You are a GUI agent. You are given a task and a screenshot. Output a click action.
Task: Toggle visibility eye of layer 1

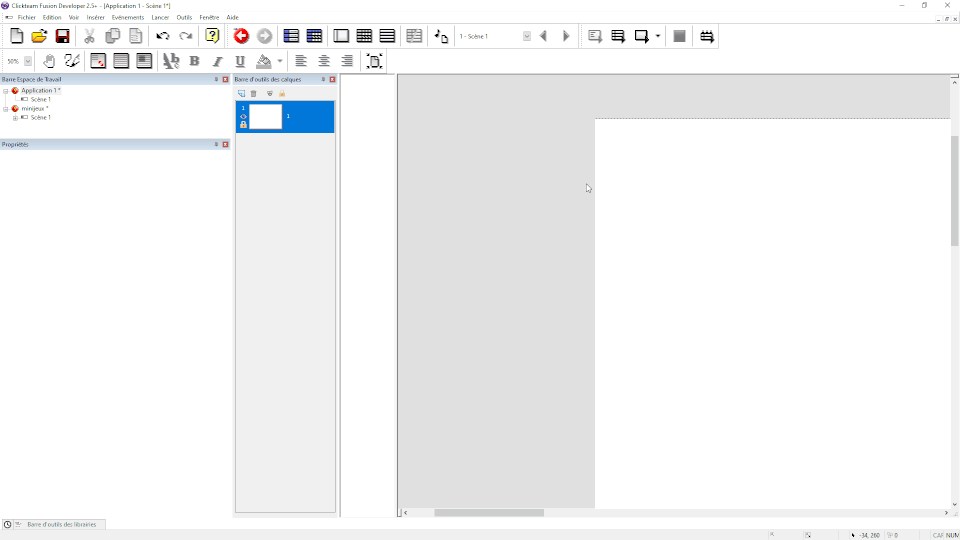point(243,116)
